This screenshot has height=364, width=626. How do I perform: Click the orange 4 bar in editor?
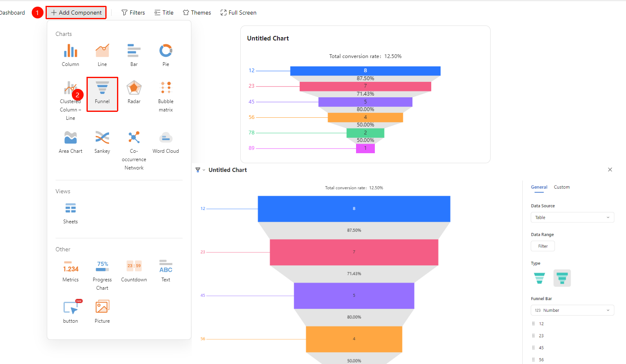[x=354, y=339]
